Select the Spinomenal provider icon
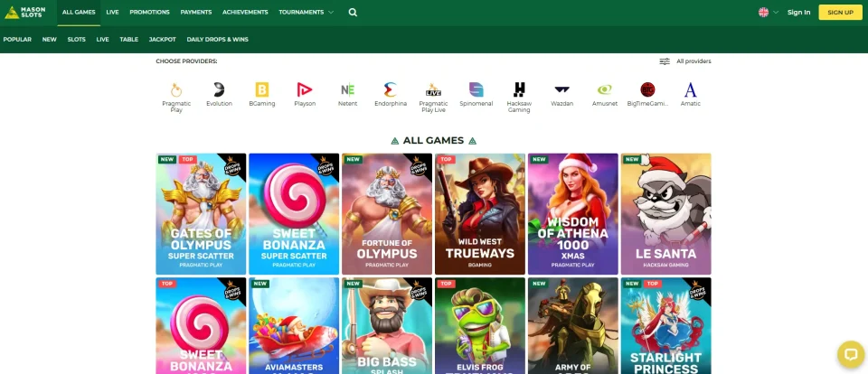 [x=476, y=89]
